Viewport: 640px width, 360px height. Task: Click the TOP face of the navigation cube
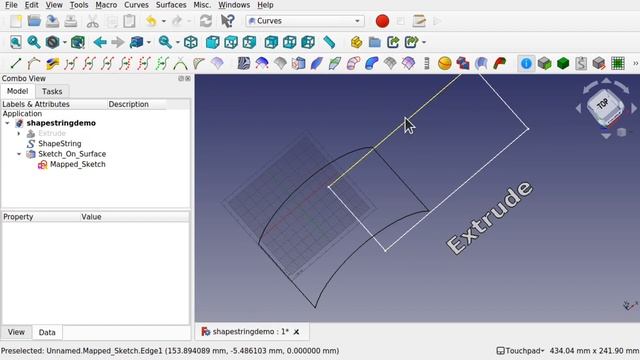pos(604,104)
